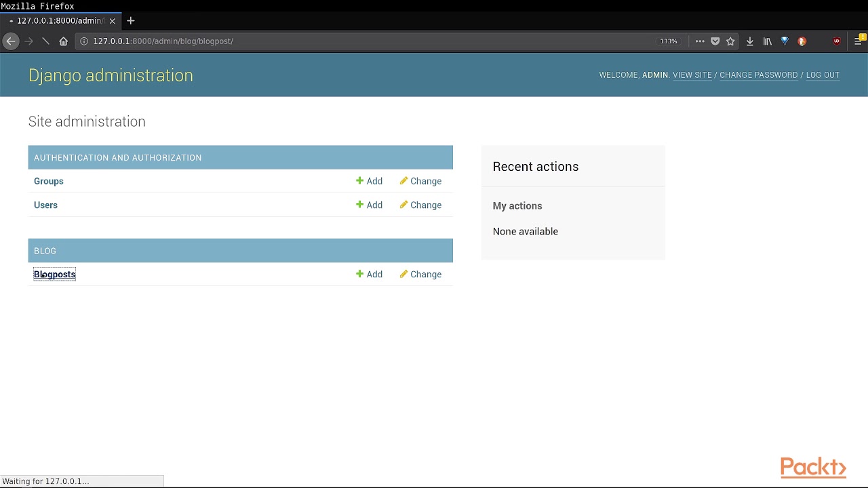Click the Recent actions heading
The width and height of the screenshot is (868, 488).
tap(536, 167)
